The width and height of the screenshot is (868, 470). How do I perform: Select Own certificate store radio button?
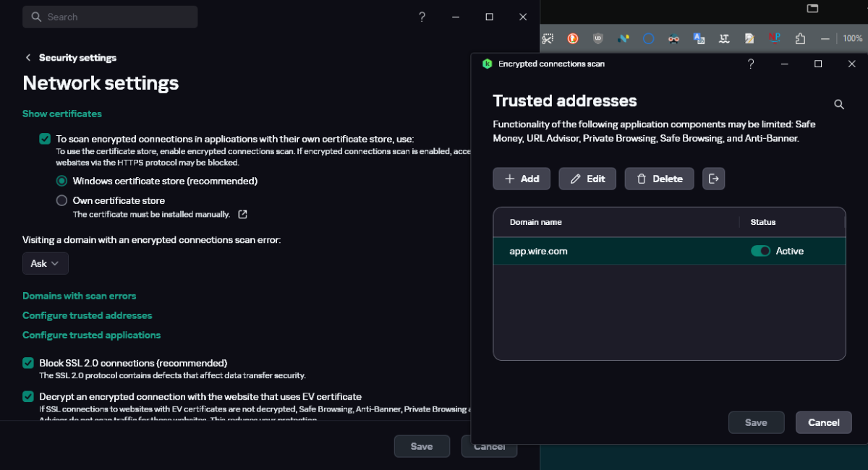pyautogui.click(x=61, y=200)
